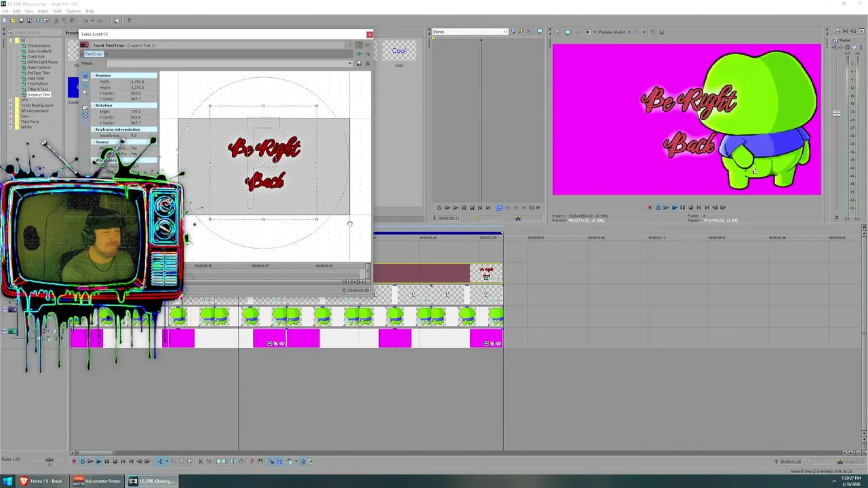
Task: Expand the HitFilm folder
Action: click(x=11, y=127)
